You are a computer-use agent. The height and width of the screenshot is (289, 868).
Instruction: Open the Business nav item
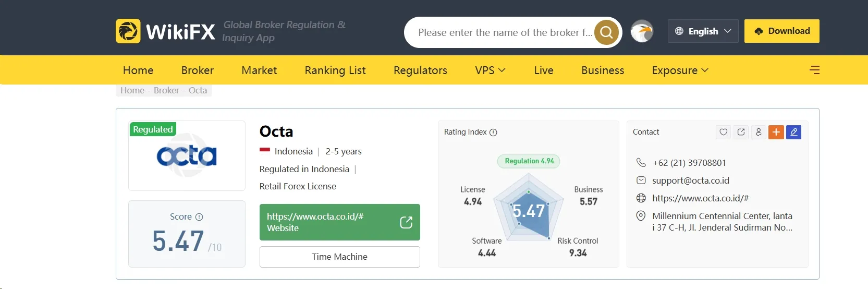(603, 70)
